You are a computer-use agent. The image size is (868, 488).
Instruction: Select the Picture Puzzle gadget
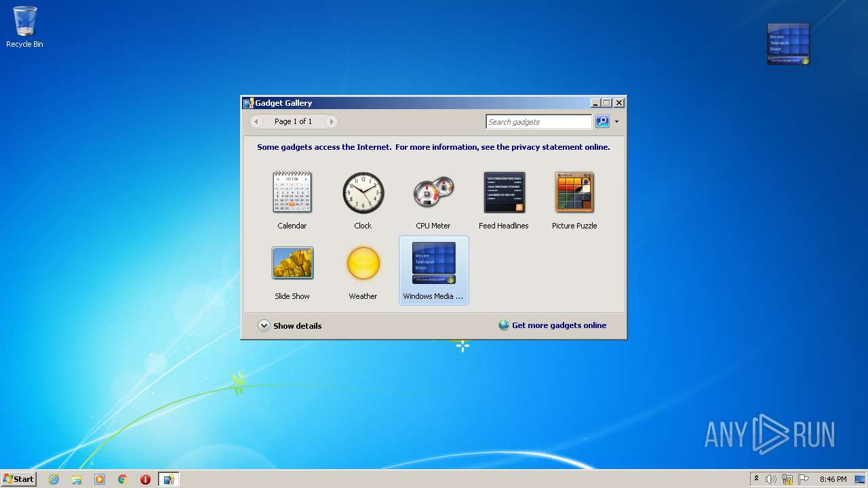coord(574,200)
